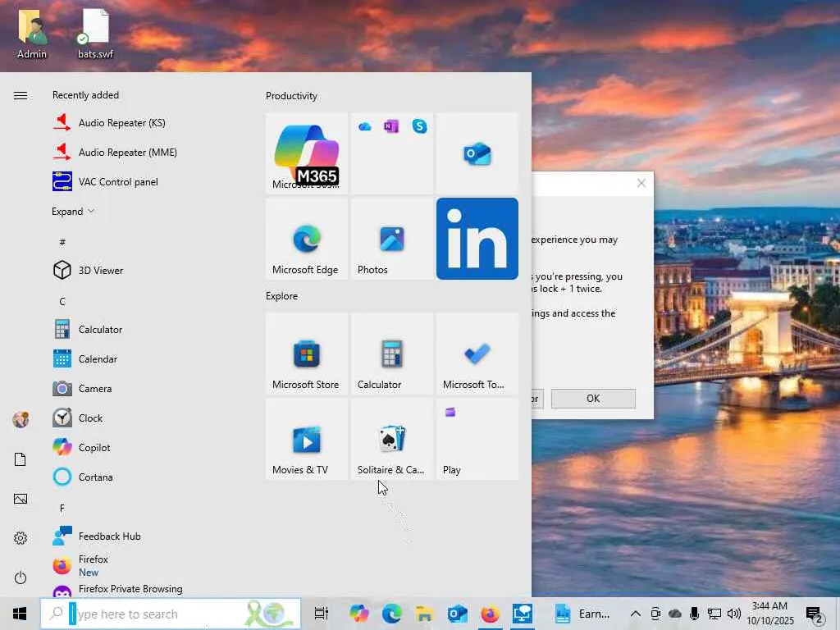
Task: Click the OK button in the dialog
Action: 592,399
